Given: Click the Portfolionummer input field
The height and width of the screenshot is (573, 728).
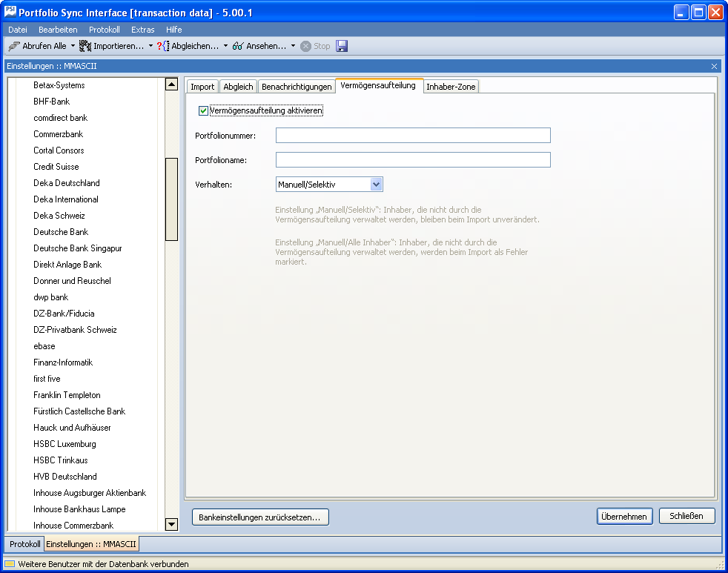Looking at the screenshot, I should (x=413, y=135).
